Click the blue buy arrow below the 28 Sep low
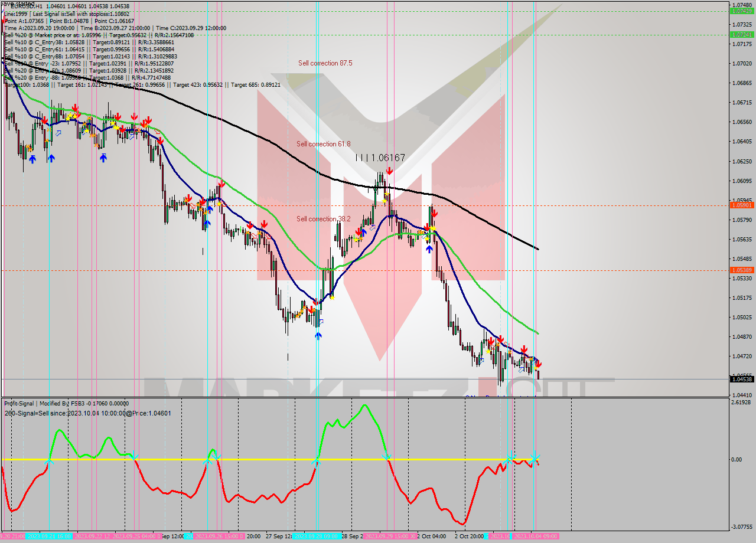Image resolution: width=756 pixels, height=543 pixels. pyautogui.click(x=318, y=336)
